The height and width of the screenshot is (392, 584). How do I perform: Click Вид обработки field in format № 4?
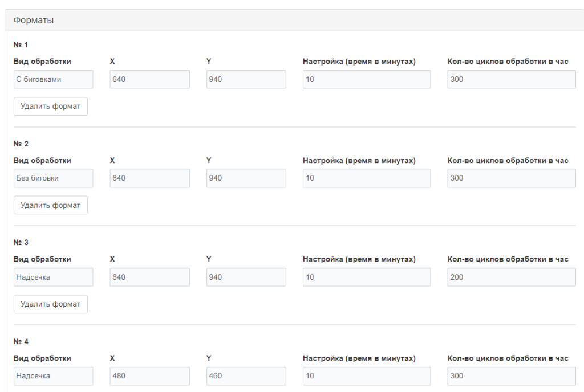(x=53, y=376)
